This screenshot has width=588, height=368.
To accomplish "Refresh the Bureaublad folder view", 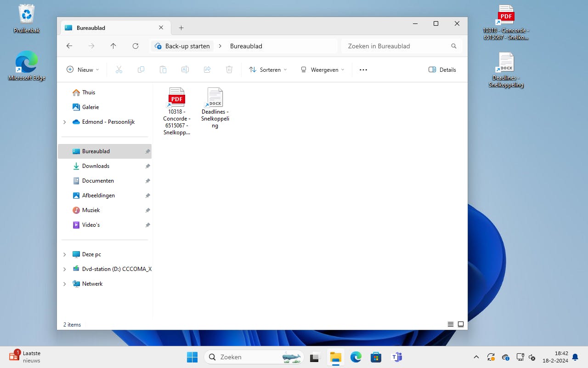I will click(x=136, y=46).
